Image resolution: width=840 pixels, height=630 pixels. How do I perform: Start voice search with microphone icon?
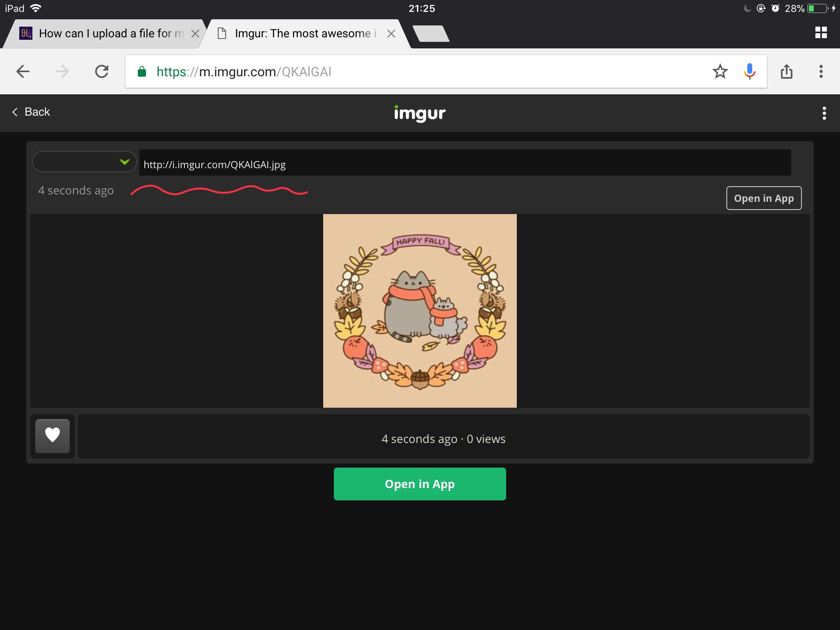[x=750, y=71]
